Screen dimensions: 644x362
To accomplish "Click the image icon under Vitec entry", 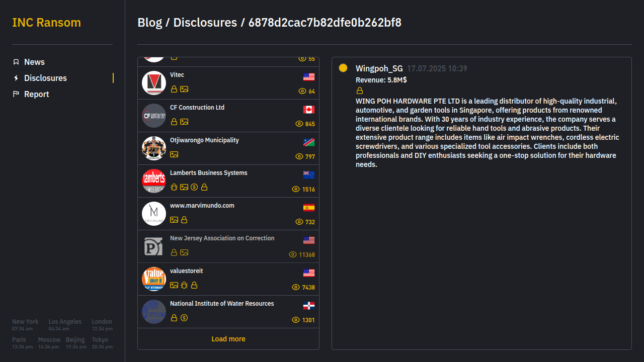I will point(184,89).
